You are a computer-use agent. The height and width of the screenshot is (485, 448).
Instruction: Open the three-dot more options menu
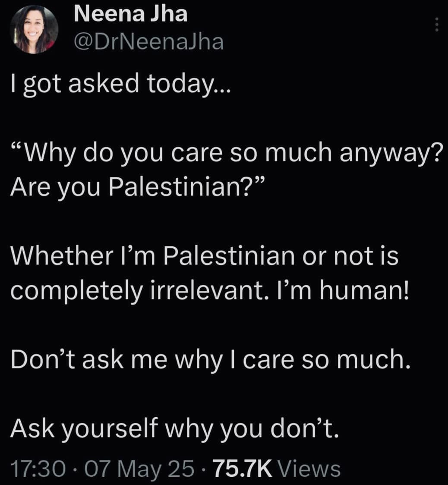click(436, 24)
